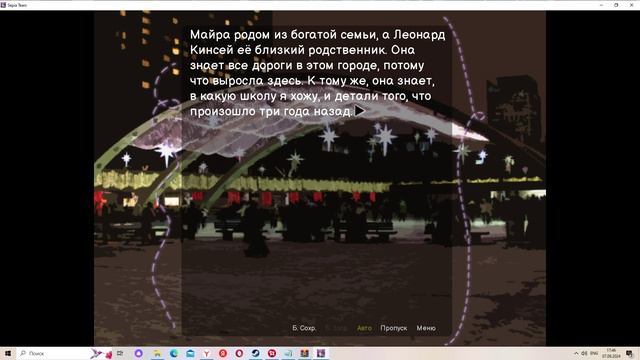The height and width of the screenshot is (360, 640).
Task: Open the purple Alice assistant icon
Action: (x=138, y=353)
